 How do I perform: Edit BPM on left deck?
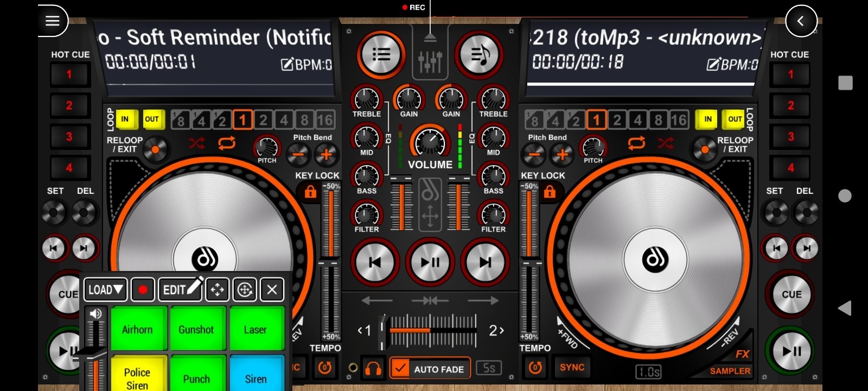pyautogui.click(x=306, y=65)
